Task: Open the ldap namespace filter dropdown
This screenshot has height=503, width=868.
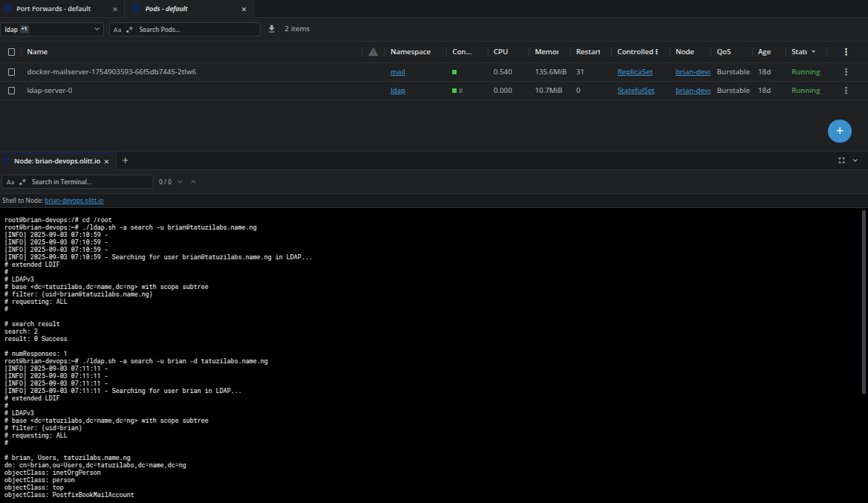Action: (x=52, y=29)
